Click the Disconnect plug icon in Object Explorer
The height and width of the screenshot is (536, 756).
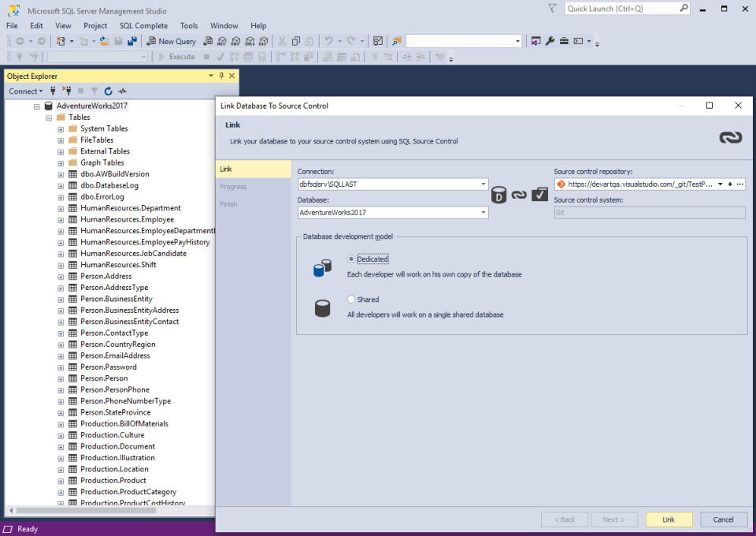(x=67, y=91)
